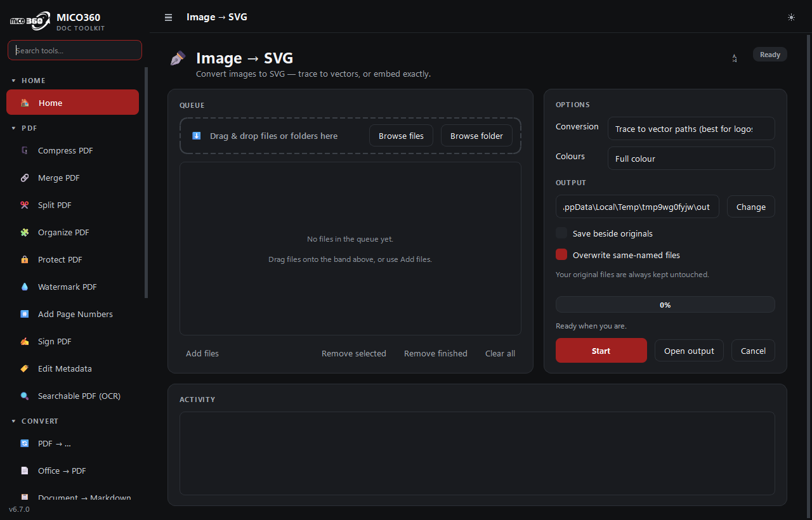Uncheck Overwrite same-named files

[561, 254]
